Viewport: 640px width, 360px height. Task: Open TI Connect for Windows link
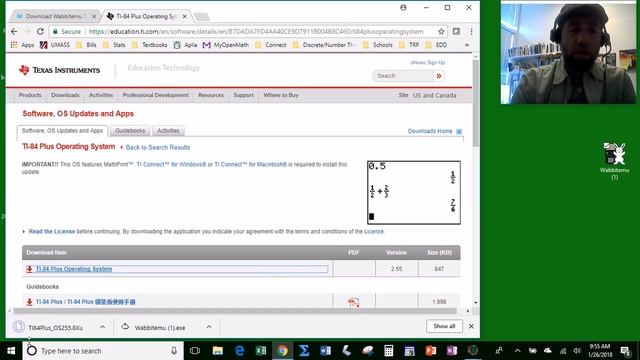171,164
